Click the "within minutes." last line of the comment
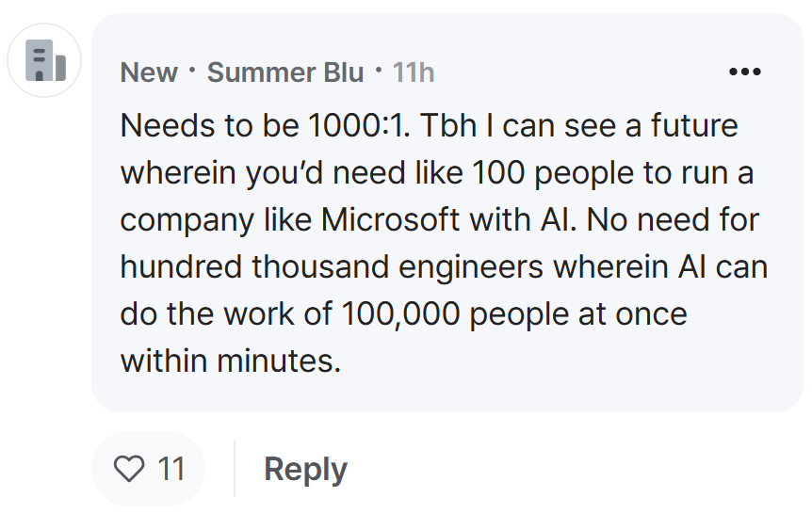The image size is (812, 513). pos(231,361)
